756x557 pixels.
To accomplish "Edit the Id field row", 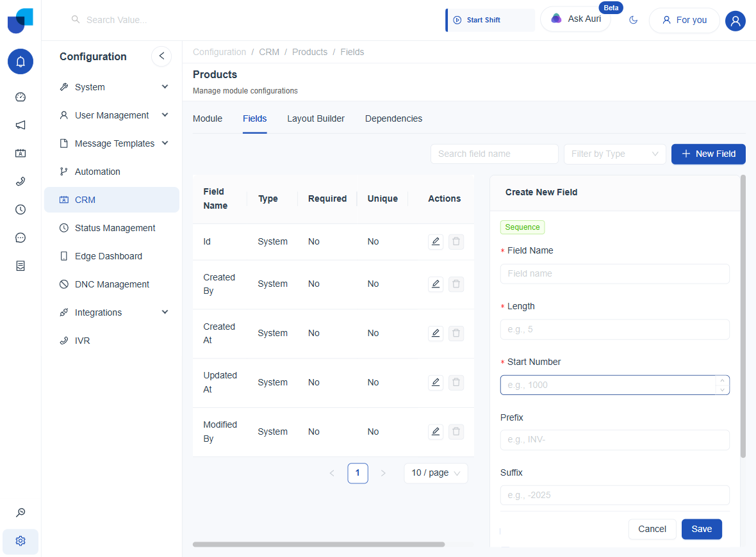I will tap(436, 241).
